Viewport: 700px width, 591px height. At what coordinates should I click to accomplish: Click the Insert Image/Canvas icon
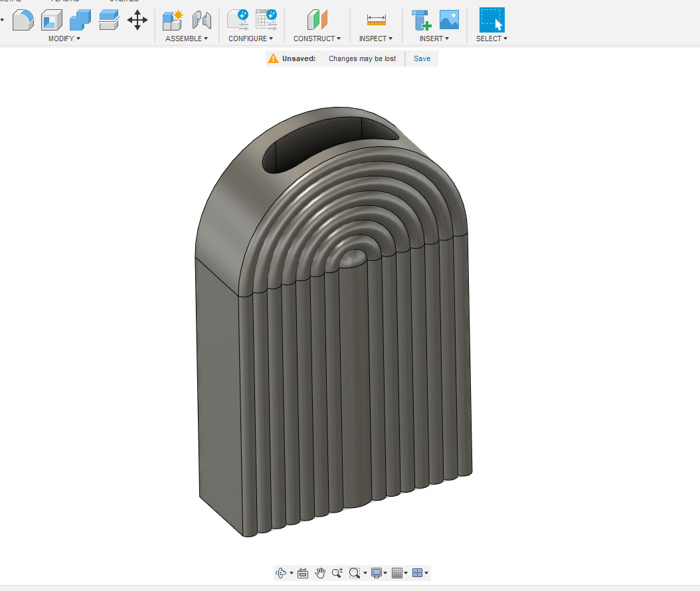[x=449, y=20]
